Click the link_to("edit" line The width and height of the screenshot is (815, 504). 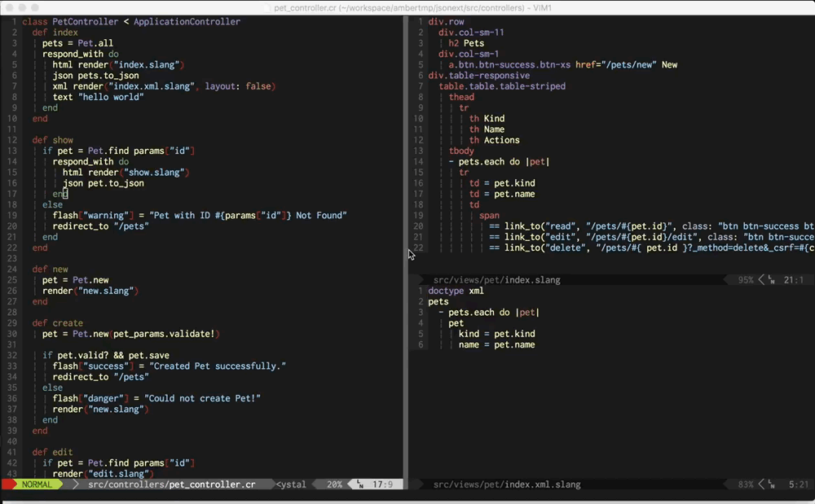click(x=652, y=237)
